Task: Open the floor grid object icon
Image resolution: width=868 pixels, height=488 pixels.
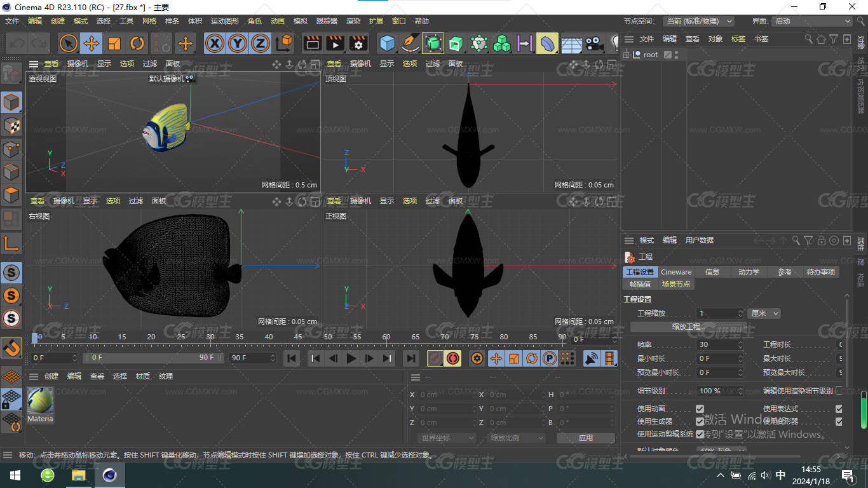Action: tap(571, 43)
